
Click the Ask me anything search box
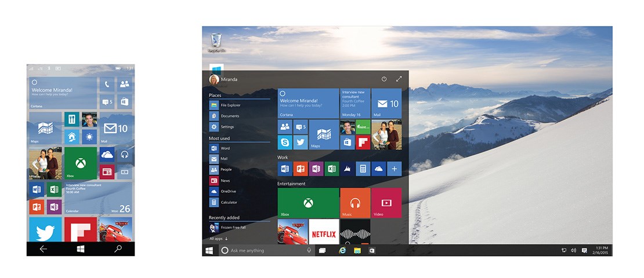(x=266, y=251)
